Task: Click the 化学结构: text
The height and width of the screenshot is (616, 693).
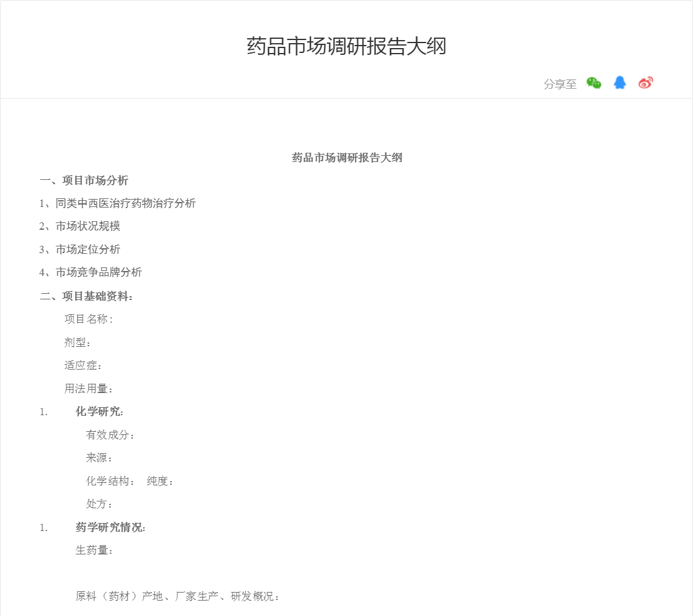Action: [110, 480]
